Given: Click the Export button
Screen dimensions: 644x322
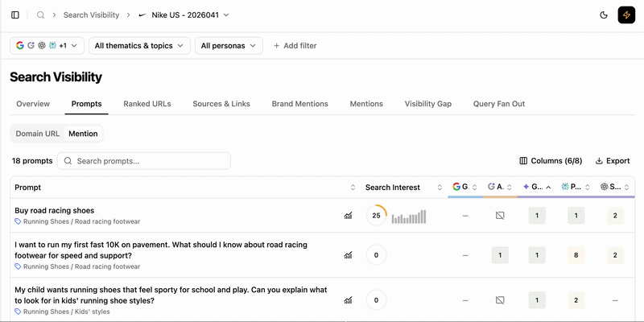Looking at the screenshot, I should [613, 161].
